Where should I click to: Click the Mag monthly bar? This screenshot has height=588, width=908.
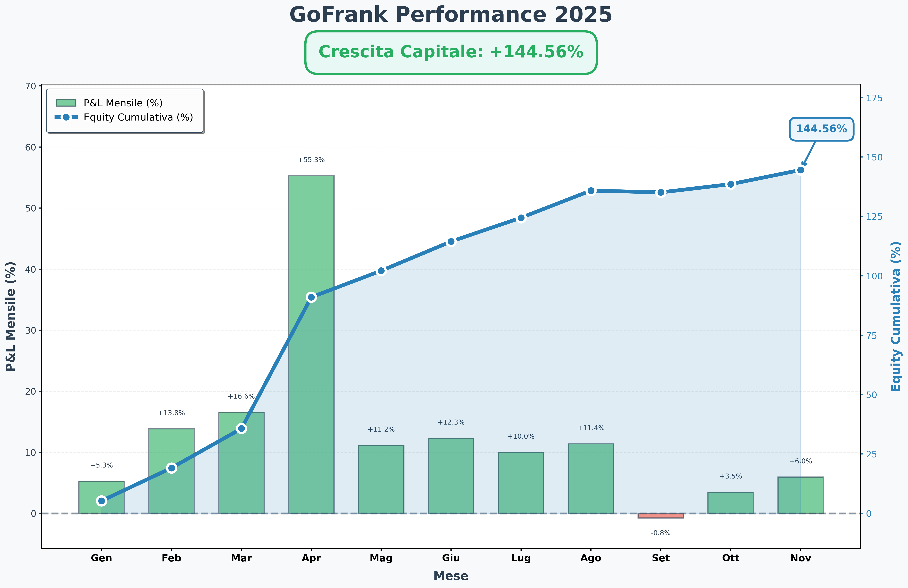[381, 479]
